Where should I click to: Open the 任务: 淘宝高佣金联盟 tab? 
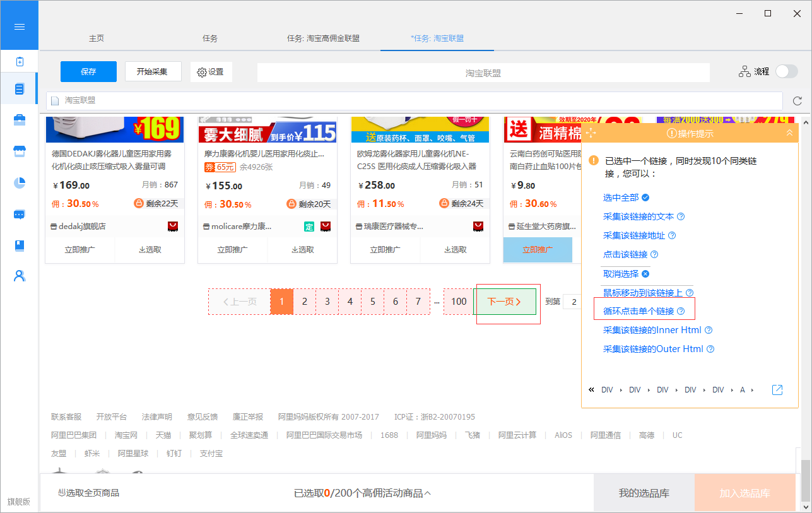click(x=323, y=38)
